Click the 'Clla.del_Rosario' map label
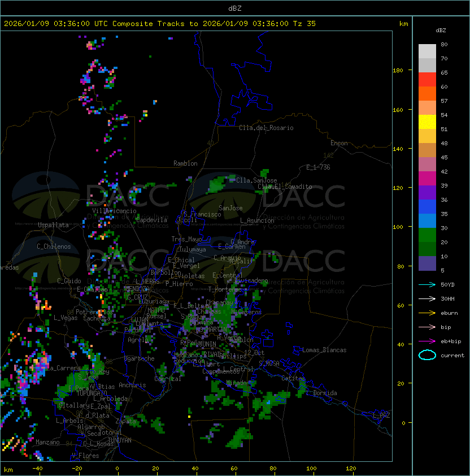The width and height of the screenshot is (470, 476). click(266, 128)
